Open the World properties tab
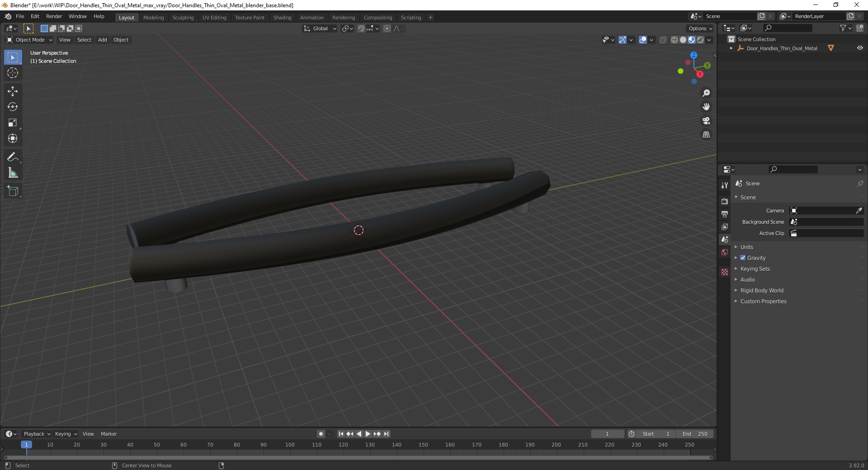Screen dimensions: 868x470 [725, 252]
